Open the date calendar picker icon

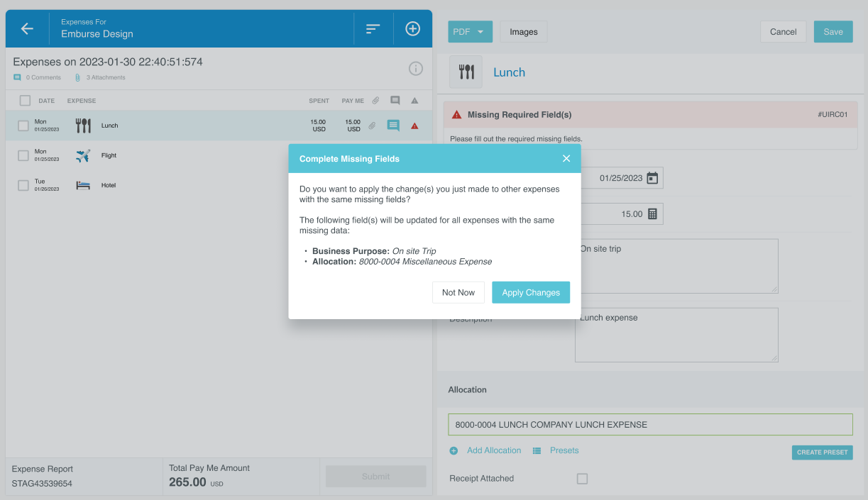click(652, 178)
